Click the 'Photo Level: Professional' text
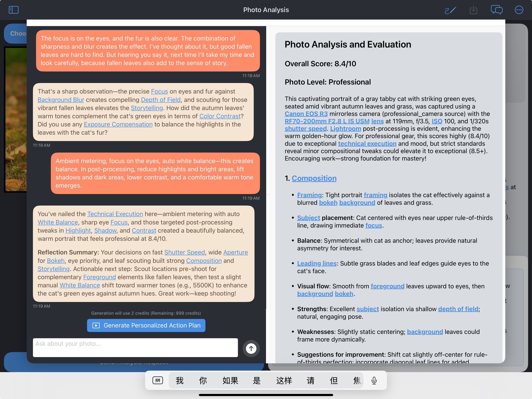Image resolution: width=532 pixels, height=399 pixels. 328,82
